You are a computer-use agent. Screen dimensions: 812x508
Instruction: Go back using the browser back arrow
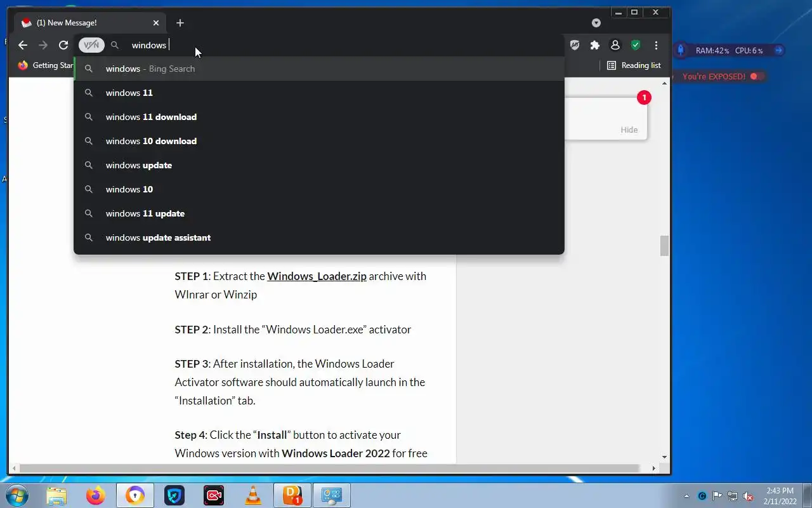click(x=23, y=45)
